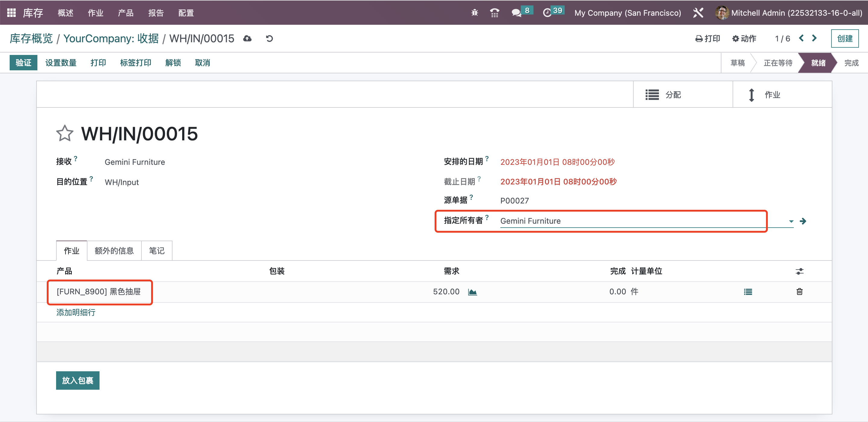
Task: Open the apps grid menu icon
Action: 11,13
